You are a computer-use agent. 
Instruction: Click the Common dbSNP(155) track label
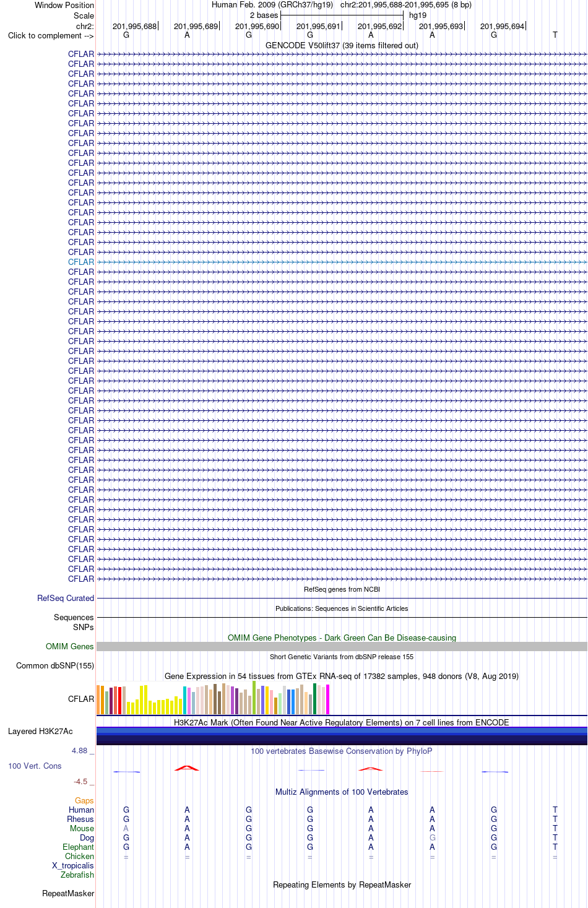click(55, 665)
